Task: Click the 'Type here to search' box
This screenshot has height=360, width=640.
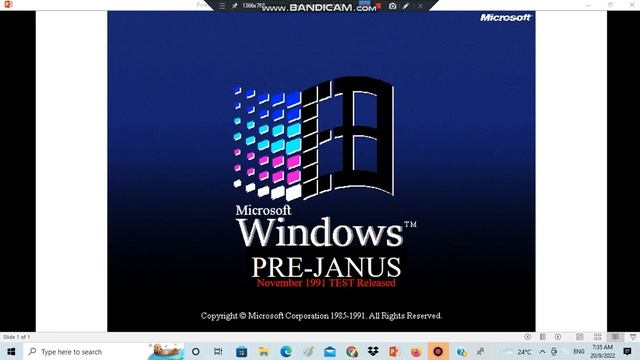Action: [x=104, y=351]
